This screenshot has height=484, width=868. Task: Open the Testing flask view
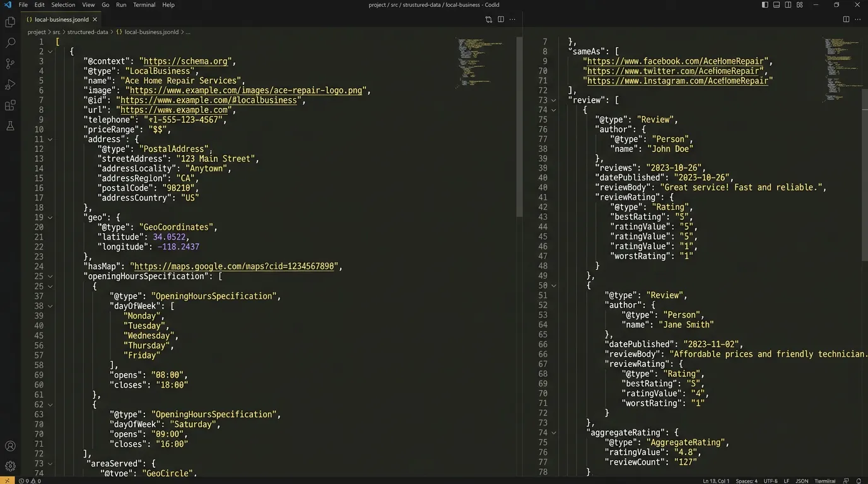[10, 126]
